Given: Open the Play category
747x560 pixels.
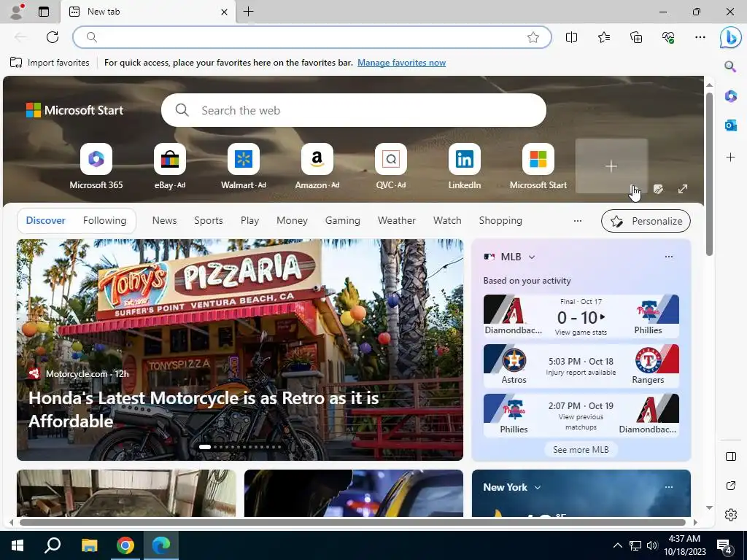Looking at the screenshot, I should [249, 220].
